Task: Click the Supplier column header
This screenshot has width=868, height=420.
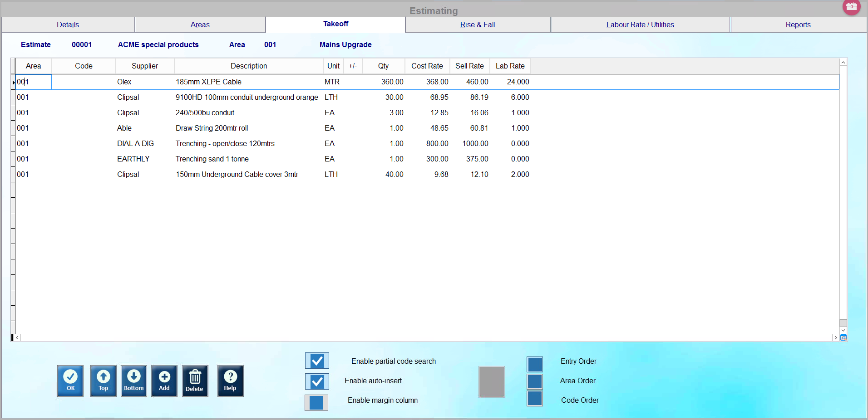Action: (145, 66)
